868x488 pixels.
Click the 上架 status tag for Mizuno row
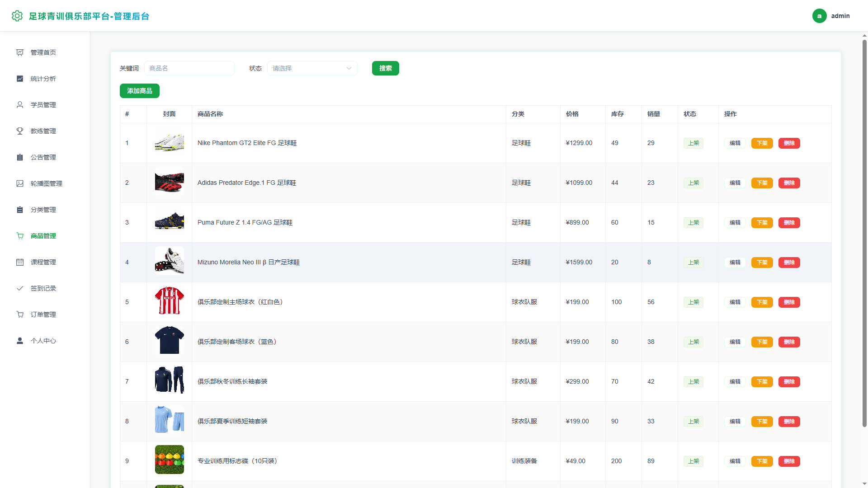(x=693, y=263)
